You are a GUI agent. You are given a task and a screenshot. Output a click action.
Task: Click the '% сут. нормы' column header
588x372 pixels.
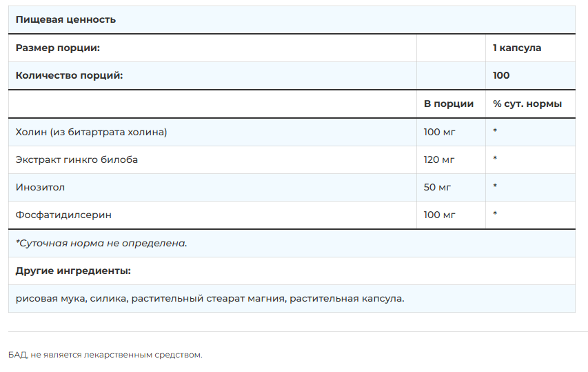(x=527, y=104)
